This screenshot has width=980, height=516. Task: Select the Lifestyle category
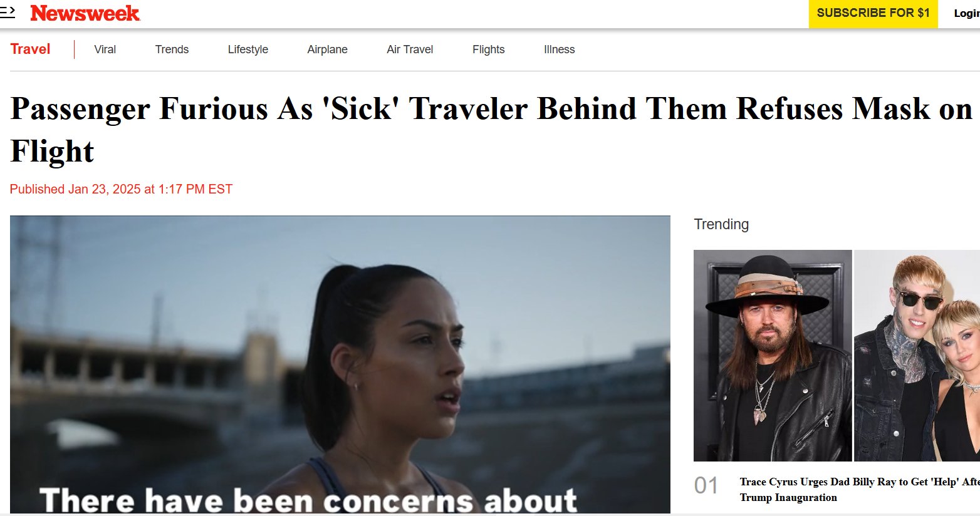point(248,49)
